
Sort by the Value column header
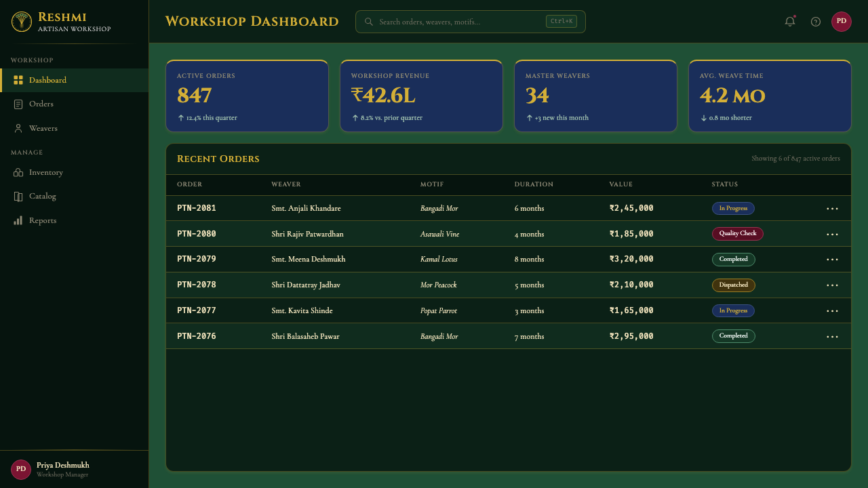[621, 184]
